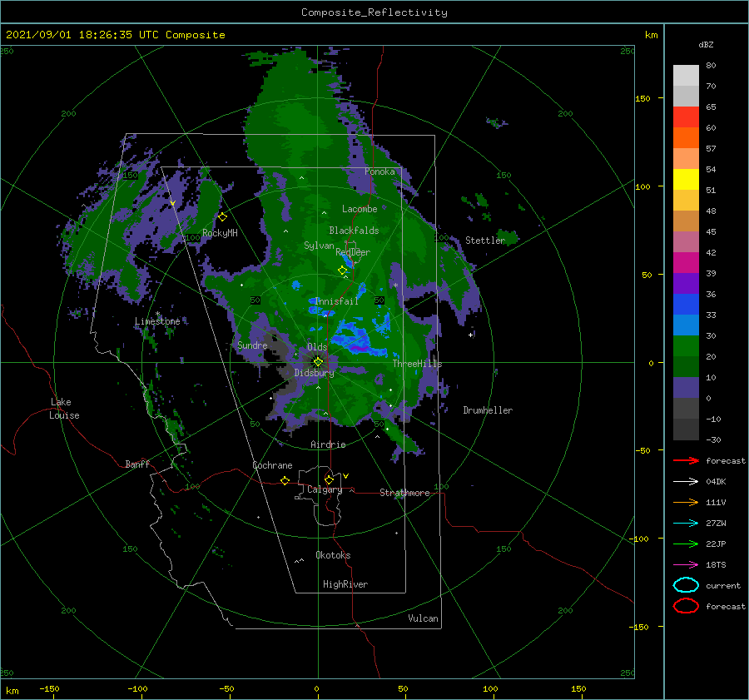Pick the yellow 54 dBZ color swatch
This screenshot has height=700, width=749.
click(x=686, y=179)
